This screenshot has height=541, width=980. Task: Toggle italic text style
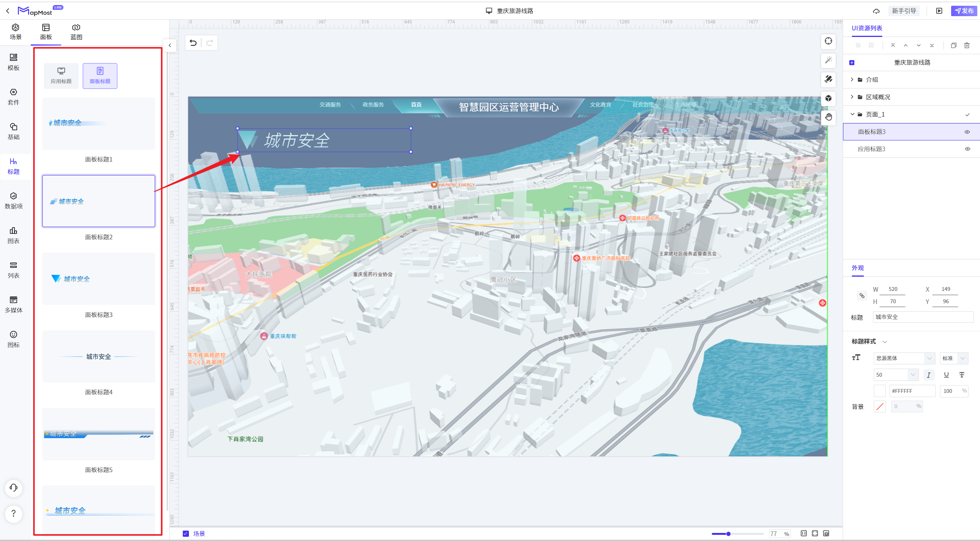click(x=928, y=375)
